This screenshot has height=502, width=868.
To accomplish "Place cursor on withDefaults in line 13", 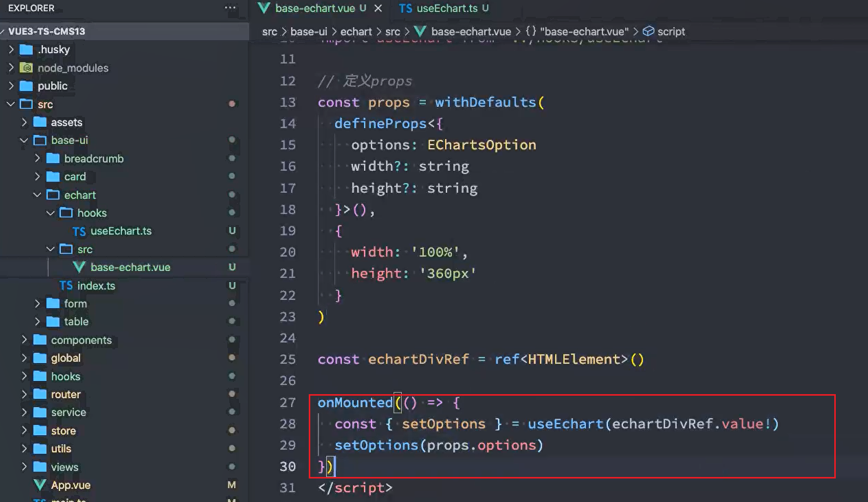I will pos(486,102).
